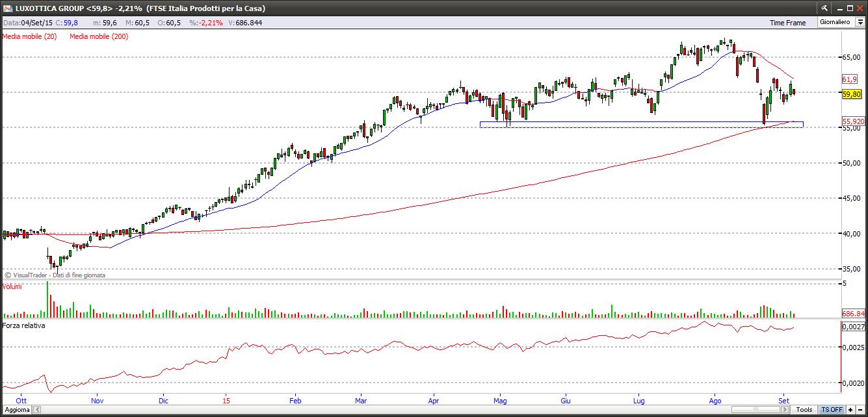The image size is (868, 417).
Task: Click the Lug month label on axis
Action: (638, 401)
